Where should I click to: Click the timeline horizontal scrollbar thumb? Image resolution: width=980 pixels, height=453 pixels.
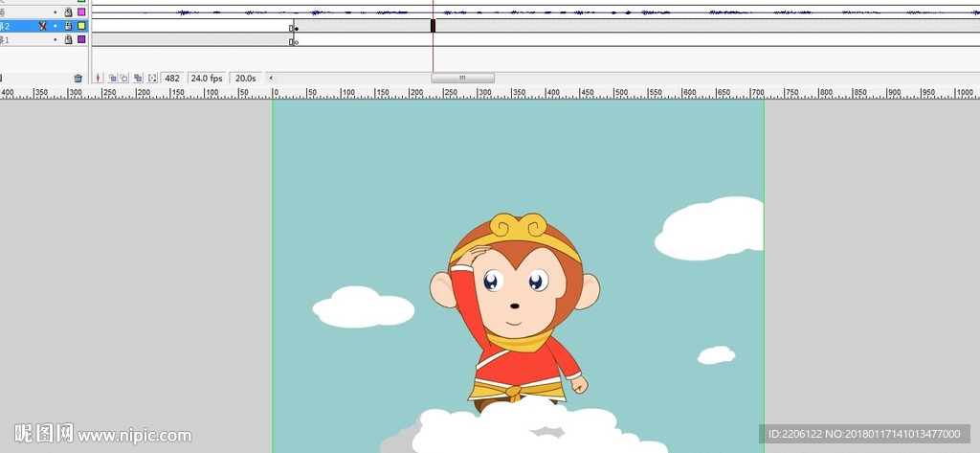pos(462,79)
